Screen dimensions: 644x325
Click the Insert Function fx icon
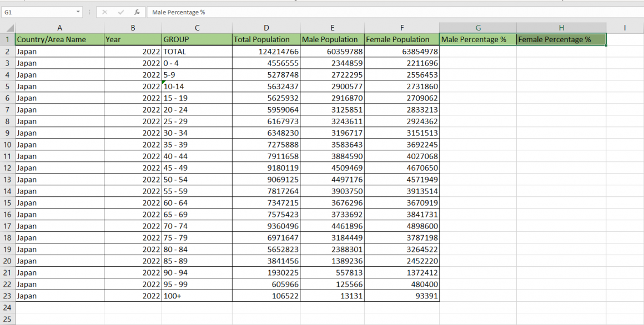pos(137,12)
